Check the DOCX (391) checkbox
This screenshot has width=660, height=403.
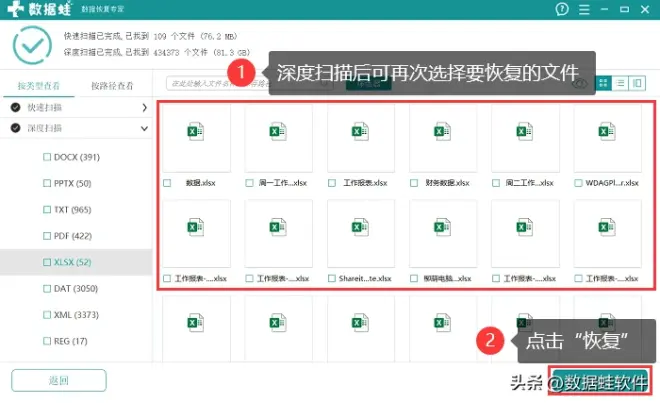coord(47,157)
